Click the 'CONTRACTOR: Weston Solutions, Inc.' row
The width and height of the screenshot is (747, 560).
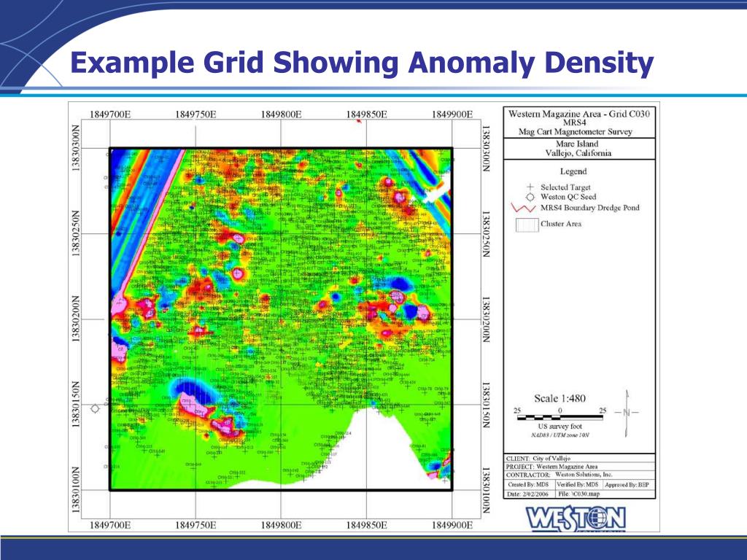click(579, 475)
